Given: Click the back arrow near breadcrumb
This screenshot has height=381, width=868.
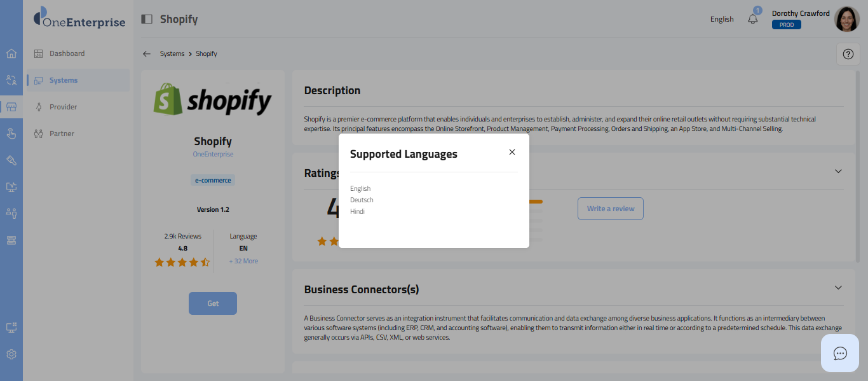Looking at the screenshot, I should point(147,54).
